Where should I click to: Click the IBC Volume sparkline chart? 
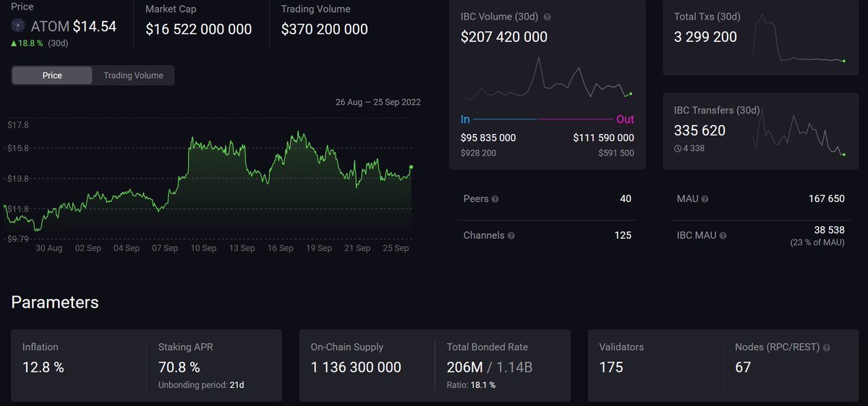(548, 80)
